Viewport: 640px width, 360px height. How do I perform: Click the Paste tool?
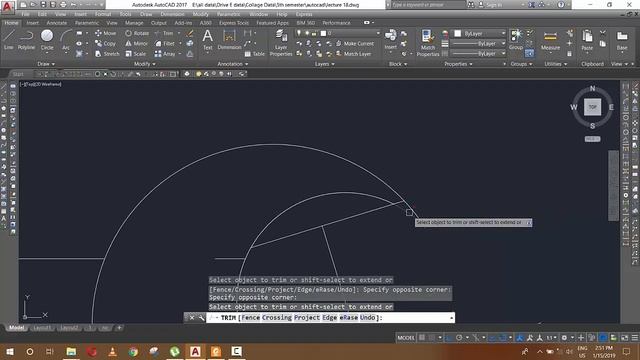(x=587, y=40)
